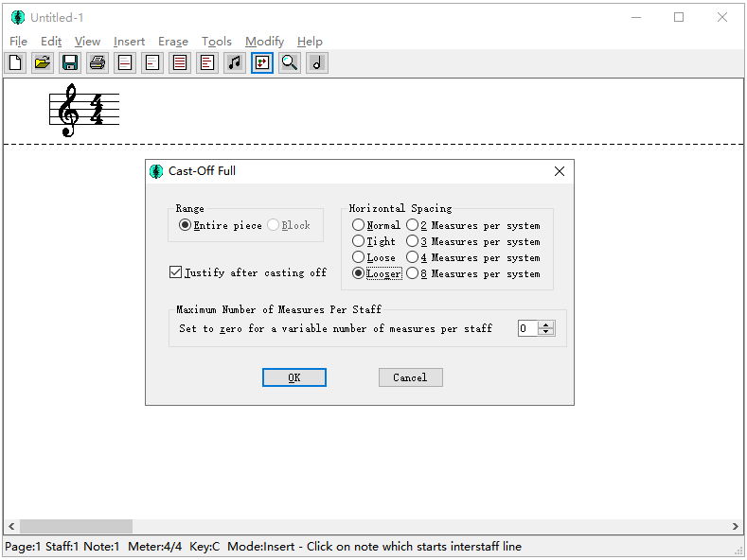Open the File menu
This screenshot has height=560, width=747.
pos(19,42)
